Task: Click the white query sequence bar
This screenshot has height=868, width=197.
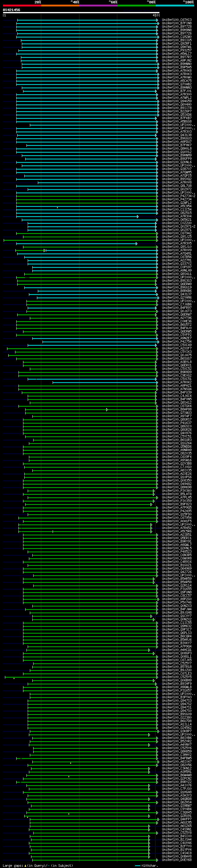Action: 81,12
